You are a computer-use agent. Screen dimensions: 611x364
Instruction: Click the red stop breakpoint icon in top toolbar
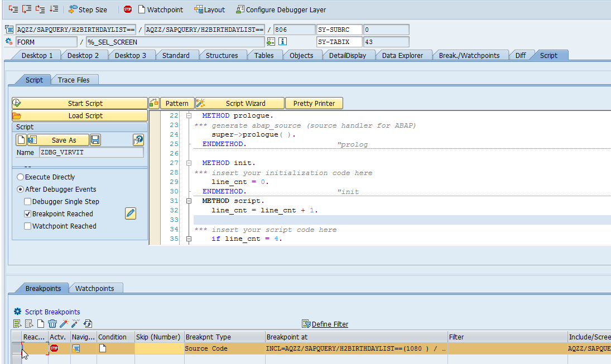pyautogui.click(x=128, y=9)
